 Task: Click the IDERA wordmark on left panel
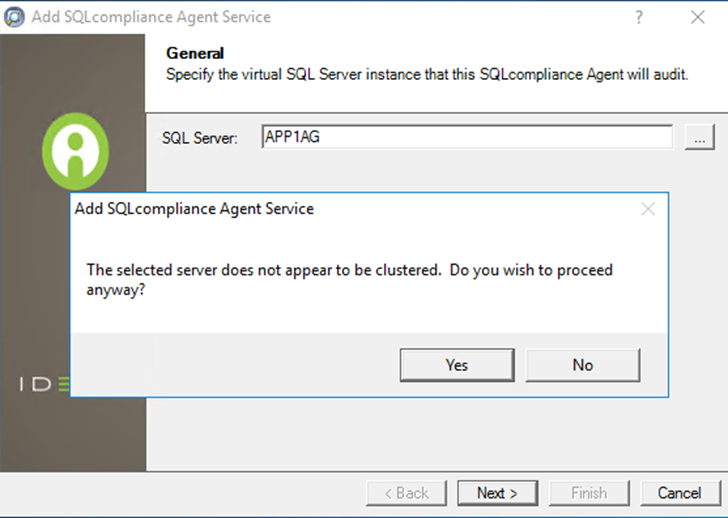click(x=45, y=385)
